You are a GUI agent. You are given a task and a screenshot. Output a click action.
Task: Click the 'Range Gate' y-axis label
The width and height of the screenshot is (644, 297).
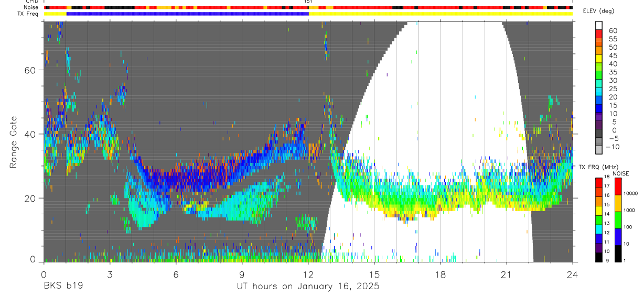[14, 142]
